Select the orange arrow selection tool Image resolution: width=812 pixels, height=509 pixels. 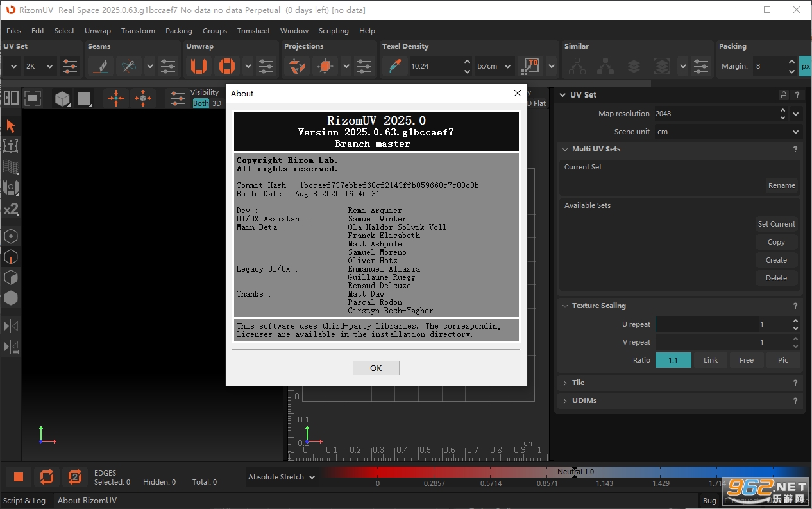pyautogui.click(x=11, y=126)
